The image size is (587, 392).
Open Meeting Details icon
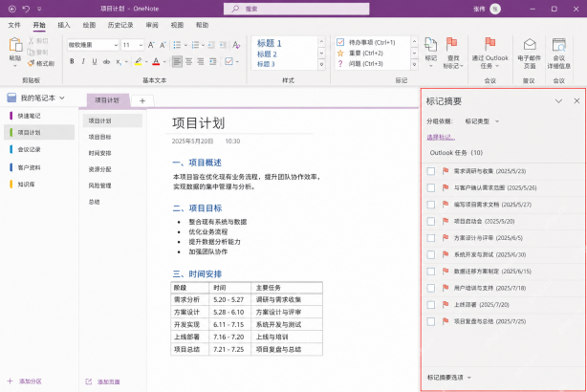coord(559,45)
